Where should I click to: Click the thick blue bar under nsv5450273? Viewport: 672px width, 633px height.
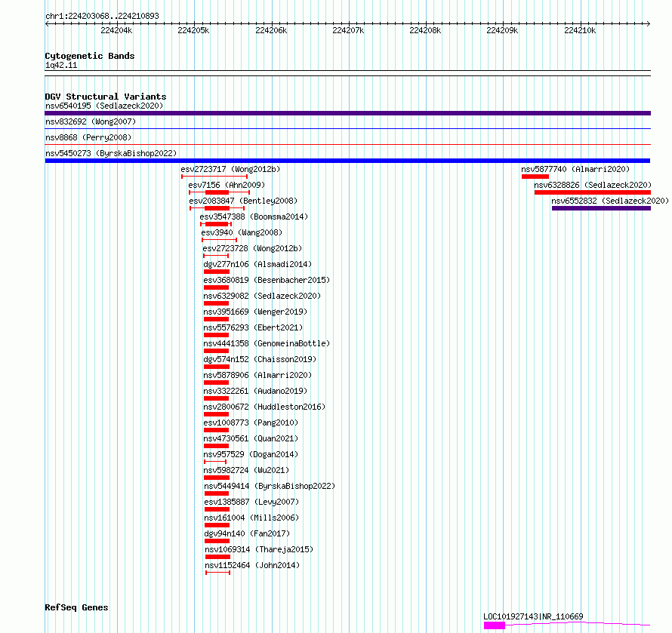click(x=347, y=161)
